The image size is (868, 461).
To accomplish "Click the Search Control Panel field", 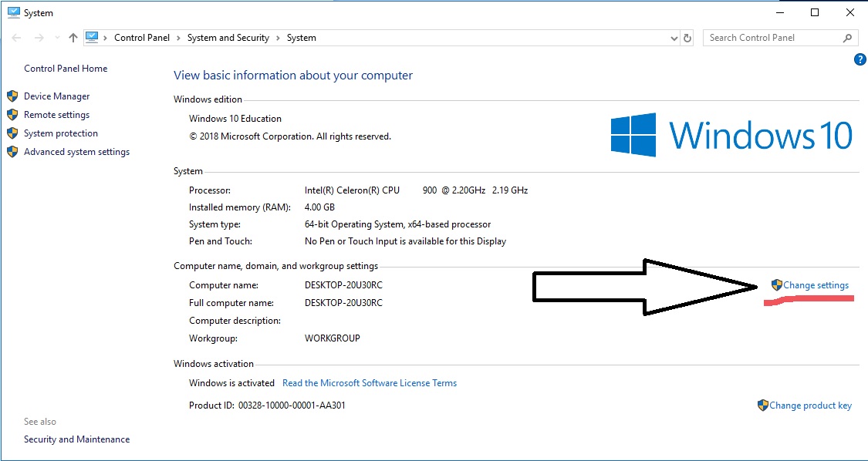I will [x=772, y=38].
